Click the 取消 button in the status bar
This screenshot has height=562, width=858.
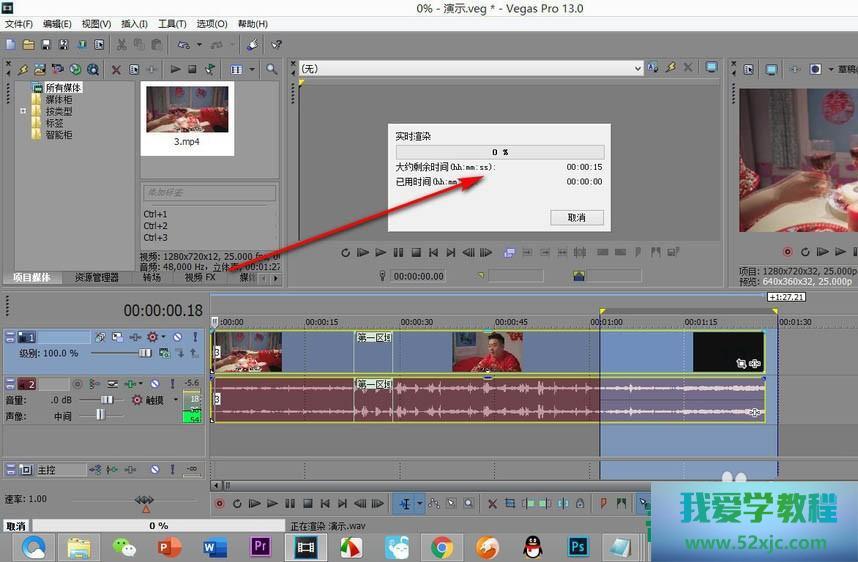15,526
